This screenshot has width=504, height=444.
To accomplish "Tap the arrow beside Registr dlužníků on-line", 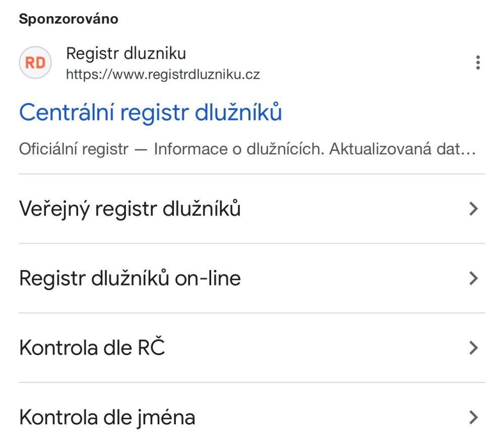I will 473,278.
